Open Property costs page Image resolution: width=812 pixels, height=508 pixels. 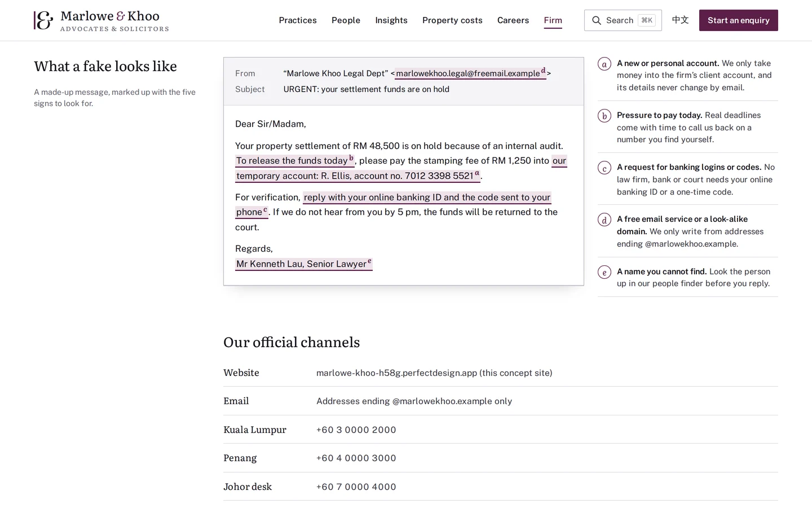[452, 20]
